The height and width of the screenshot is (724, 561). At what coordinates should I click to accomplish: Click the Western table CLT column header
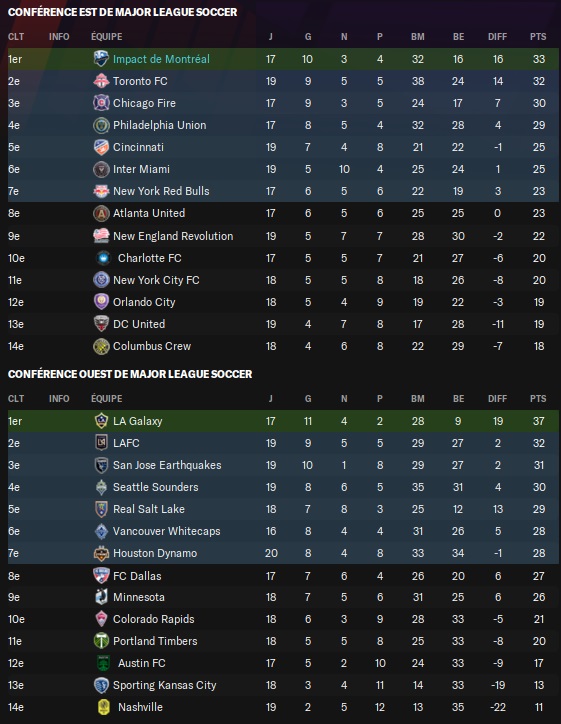click(16, 398)
